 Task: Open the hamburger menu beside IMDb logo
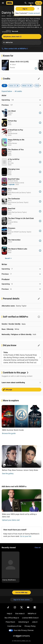coord(3,3)
